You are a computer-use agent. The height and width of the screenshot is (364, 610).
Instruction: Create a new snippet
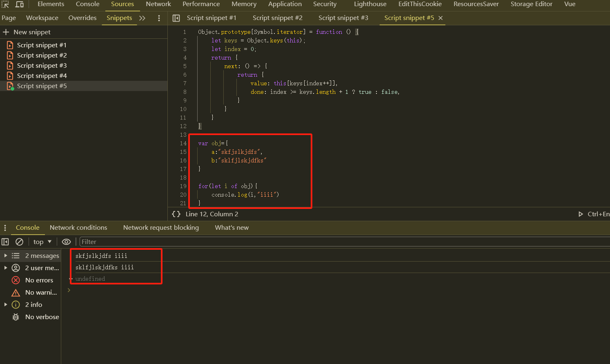(27, 32)
